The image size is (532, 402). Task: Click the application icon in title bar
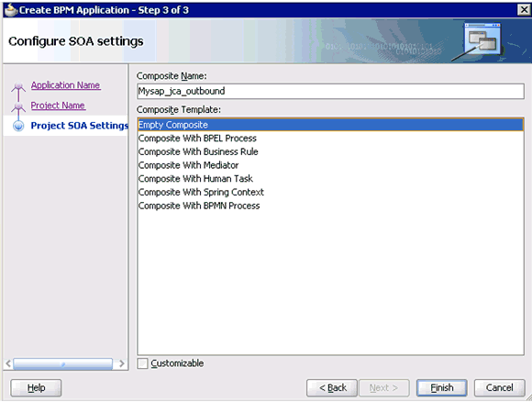pos(10,10)
